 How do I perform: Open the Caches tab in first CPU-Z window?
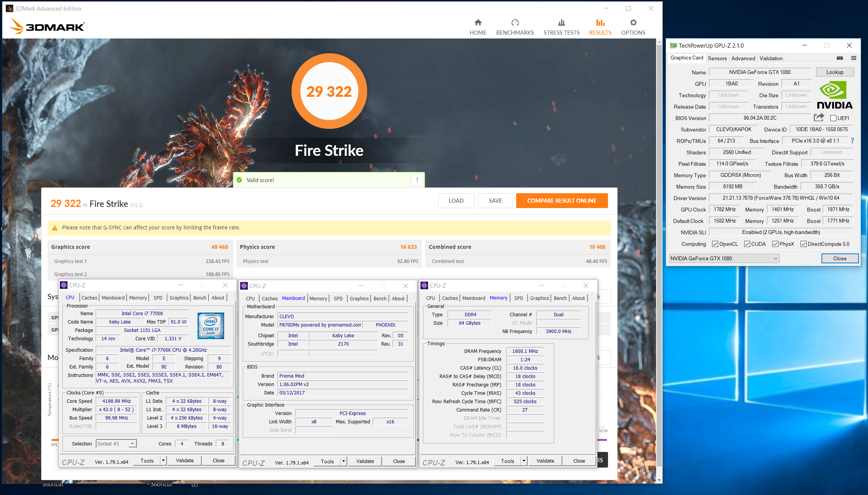pyautogui.click(x=89, y=298)
